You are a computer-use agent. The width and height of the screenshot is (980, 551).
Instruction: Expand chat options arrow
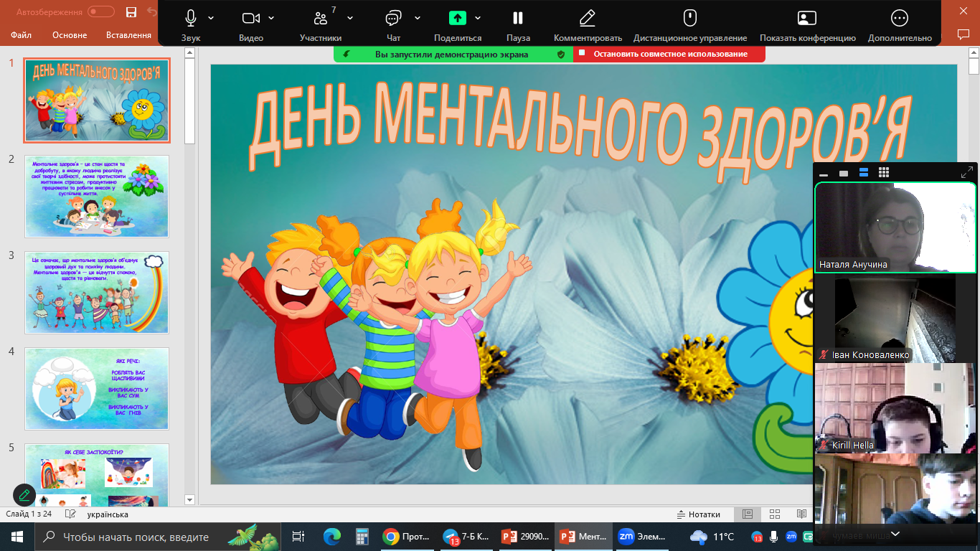pos(418,17)
